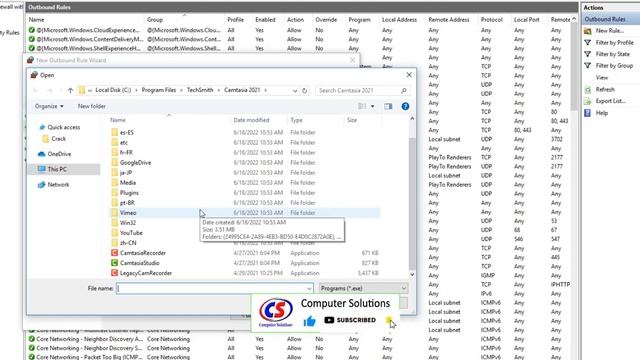The width and height of the screenshot is (640, 360).
Task: Open the View action submenu
Action: click(602, 77)
